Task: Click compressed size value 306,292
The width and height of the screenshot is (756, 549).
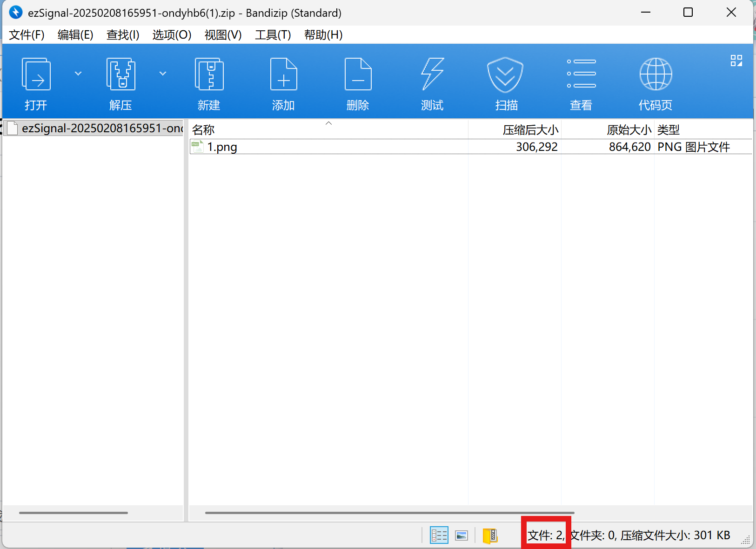Action: coord(537,147)
